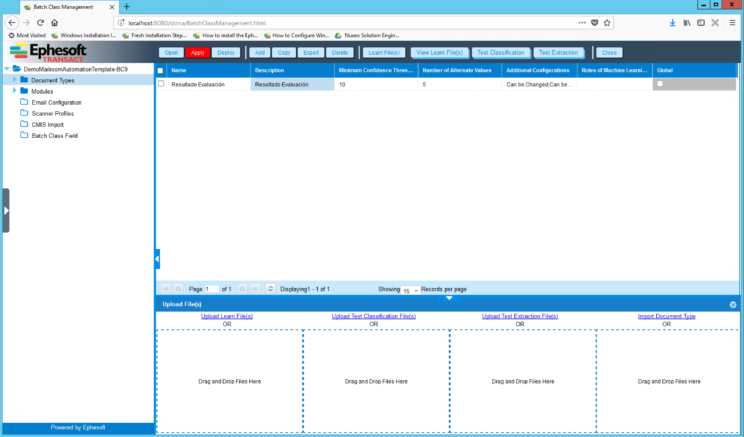Screen dimensions: 744x437
Task: Click Import Document Type link
Action: coord(666,316)
